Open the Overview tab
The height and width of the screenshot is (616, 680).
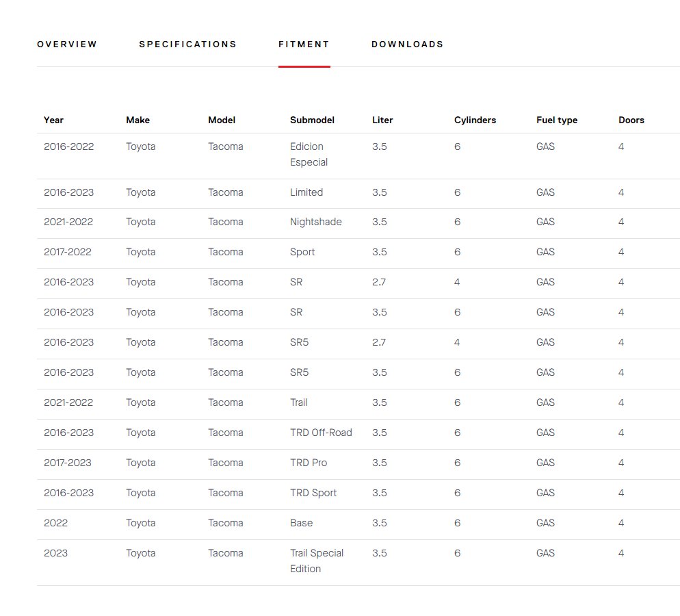tap(67, 44)
